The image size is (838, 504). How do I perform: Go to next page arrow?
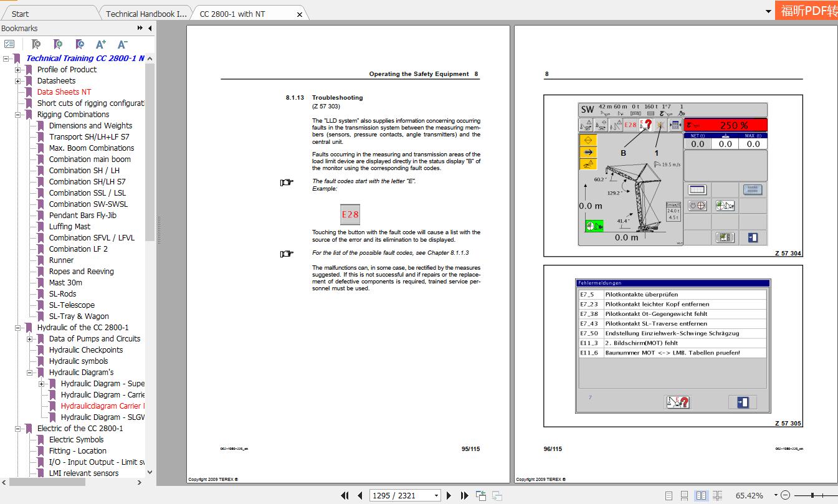pyautogui.click(x=449, y=495)
